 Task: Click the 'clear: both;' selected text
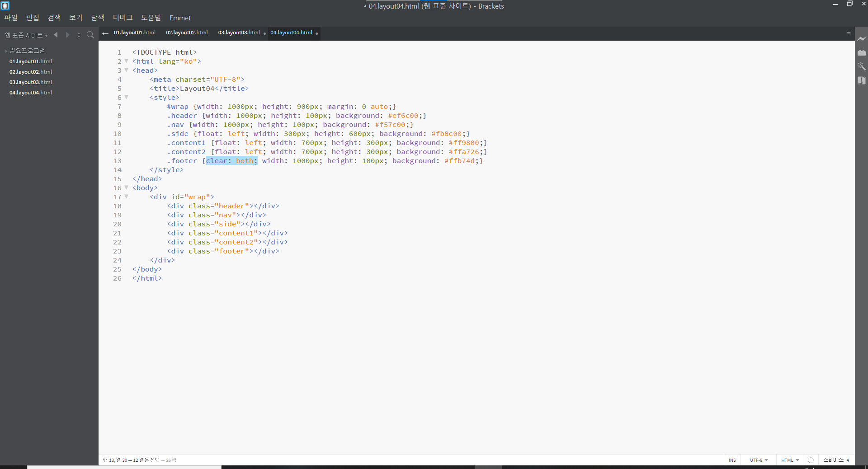pos(231,161)
